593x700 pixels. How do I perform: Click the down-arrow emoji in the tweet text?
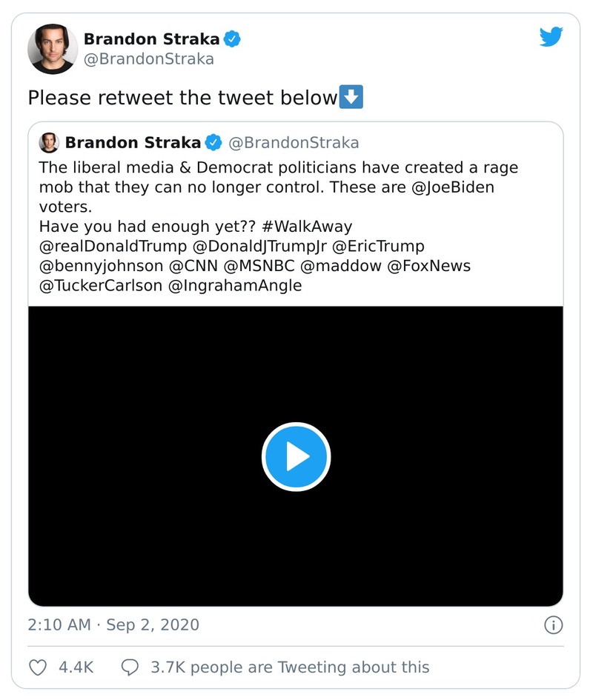pyautogui.click(x=351, y=97)
